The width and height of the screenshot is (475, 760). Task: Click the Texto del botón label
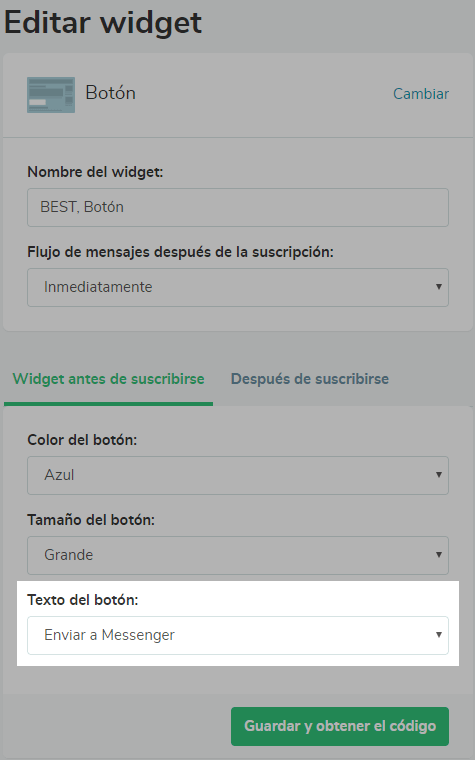pos(82,600)
